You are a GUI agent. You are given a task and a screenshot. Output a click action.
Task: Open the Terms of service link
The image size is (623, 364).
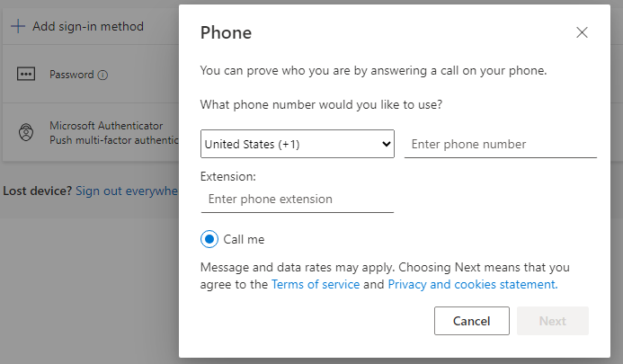315,284
